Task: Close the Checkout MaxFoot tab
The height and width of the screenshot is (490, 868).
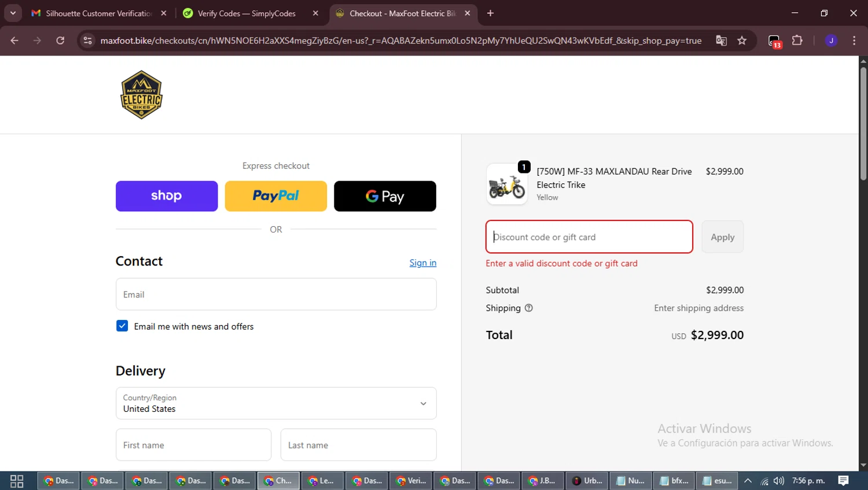Action: tap(468, 13)
